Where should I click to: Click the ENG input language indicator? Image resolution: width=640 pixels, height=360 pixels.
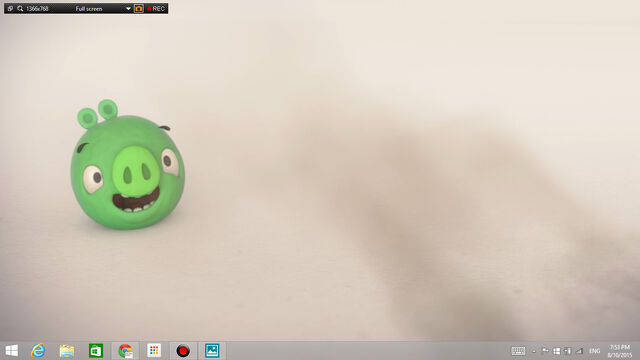pos(595,351)
